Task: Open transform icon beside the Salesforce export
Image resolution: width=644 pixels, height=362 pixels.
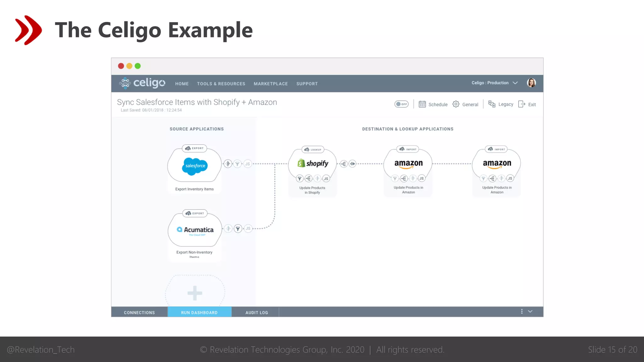Action: pos(228,164)
